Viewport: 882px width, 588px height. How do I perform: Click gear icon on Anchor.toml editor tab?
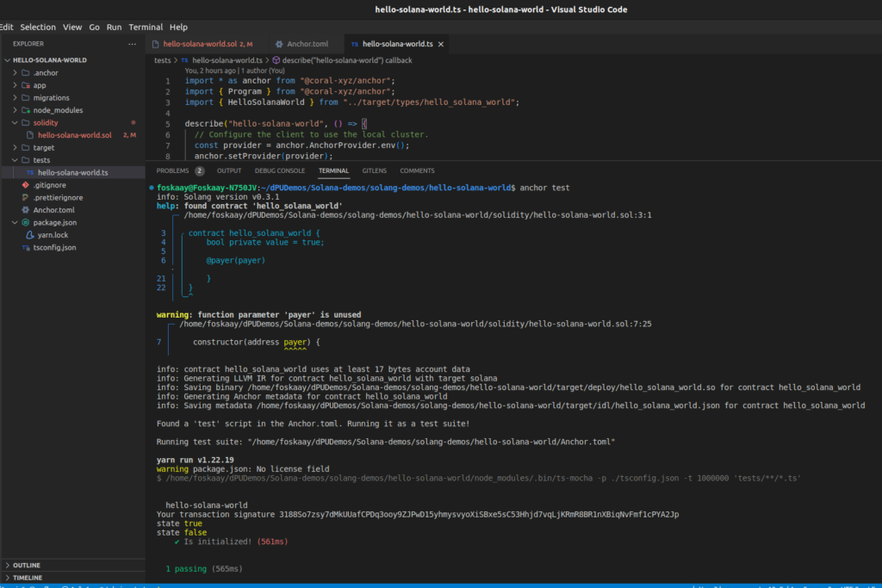279,44
